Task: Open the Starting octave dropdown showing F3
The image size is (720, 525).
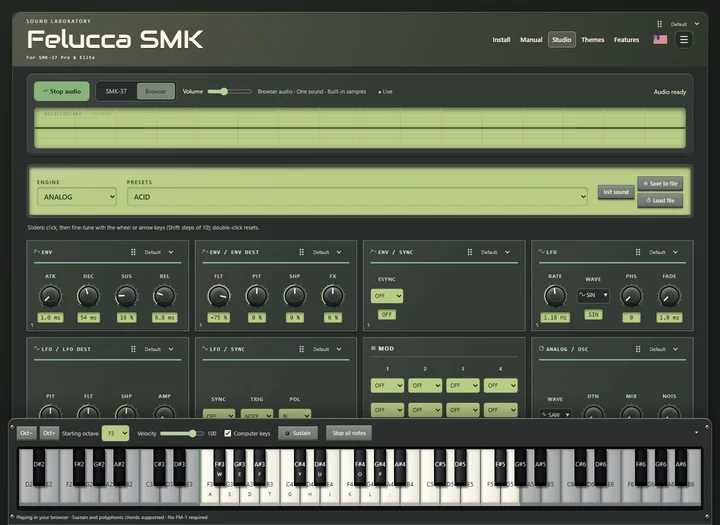Action: pos(115,433)
